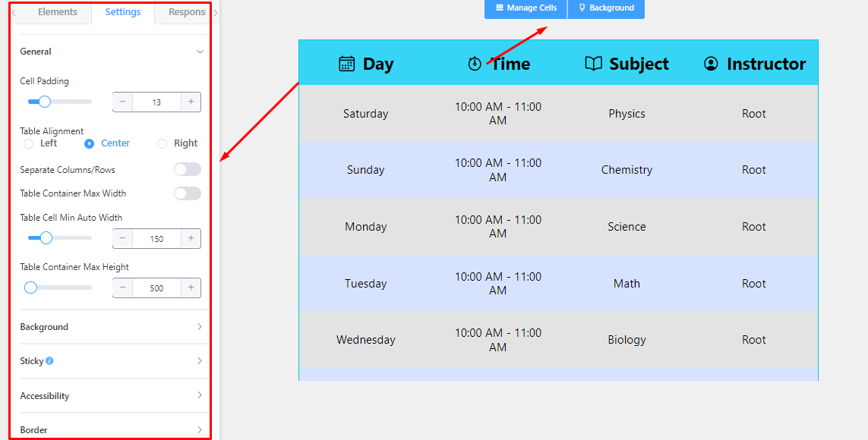The image size is (868, 440).
Task: Collapse the General section
Action: coord(200,52)
